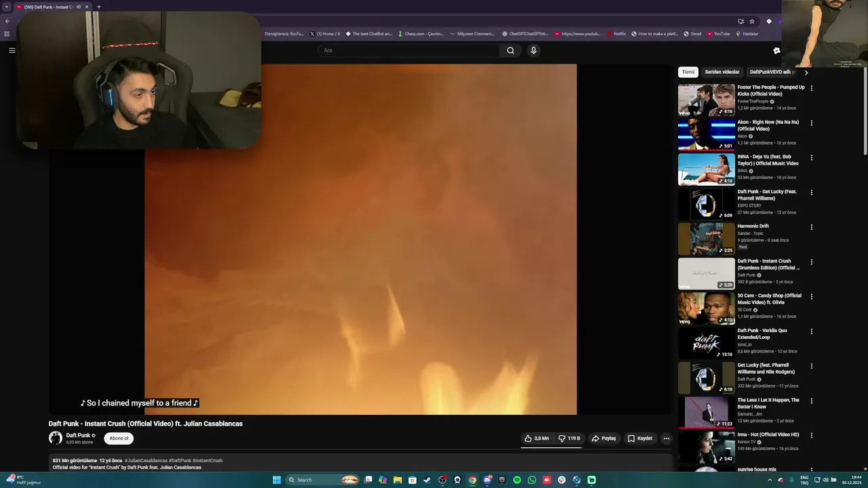Open the Chess.com bookmark
The height and width of the screenshot is (488, 868).
click(421, 34)
